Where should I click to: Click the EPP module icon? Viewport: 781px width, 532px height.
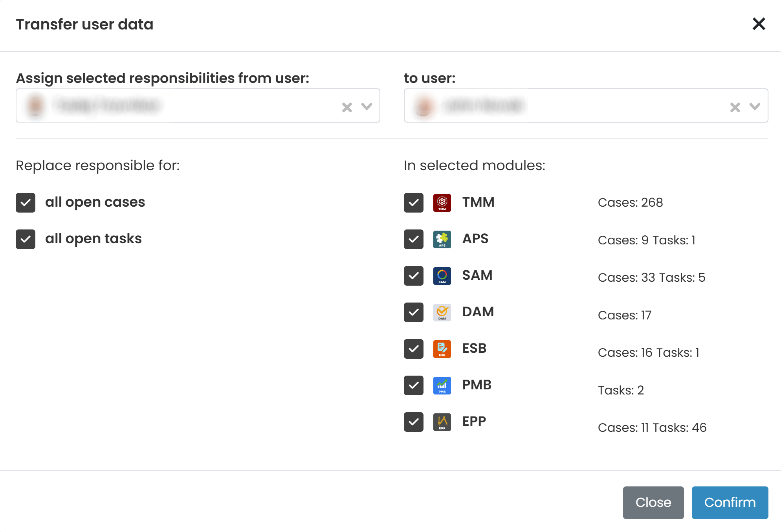(x=442, y=422)
